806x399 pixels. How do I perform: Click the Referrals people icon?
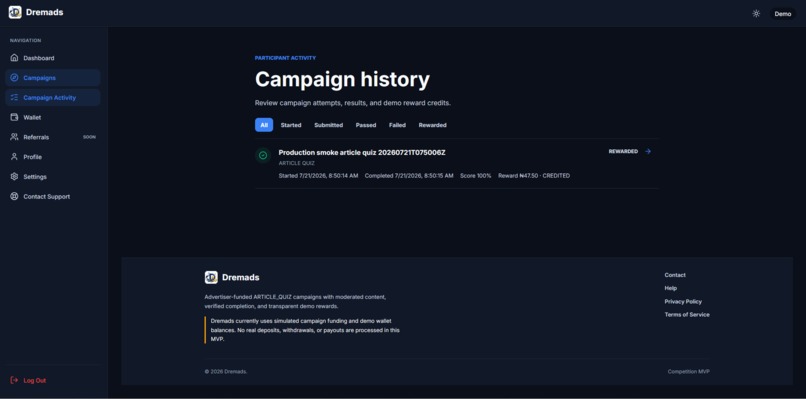click(x=14, y=137)
